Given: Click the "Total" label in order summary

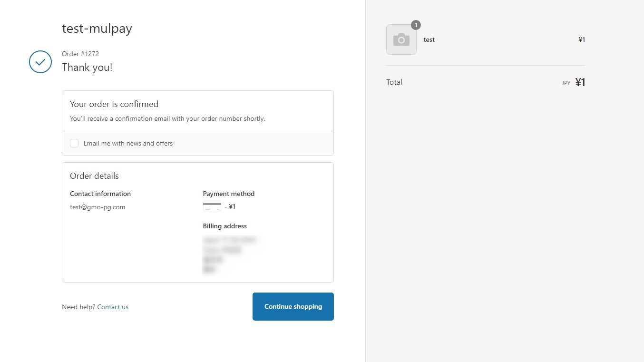Looking at the screenshot, I should pos(394,82).
